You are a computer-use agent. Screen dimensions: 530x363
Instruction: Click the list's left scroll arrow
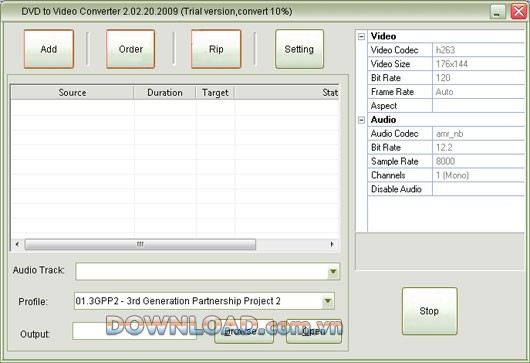tap(17, 244)
